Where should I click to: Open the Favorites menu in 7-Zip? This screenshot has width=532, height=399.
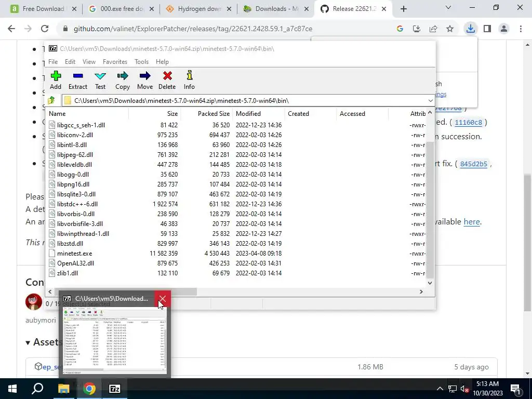click(x=115, y=62)
